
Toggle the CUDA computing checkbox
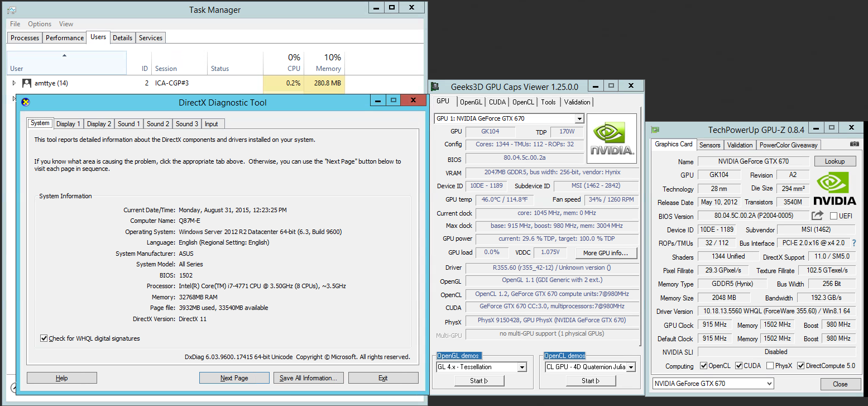(738, 366)
